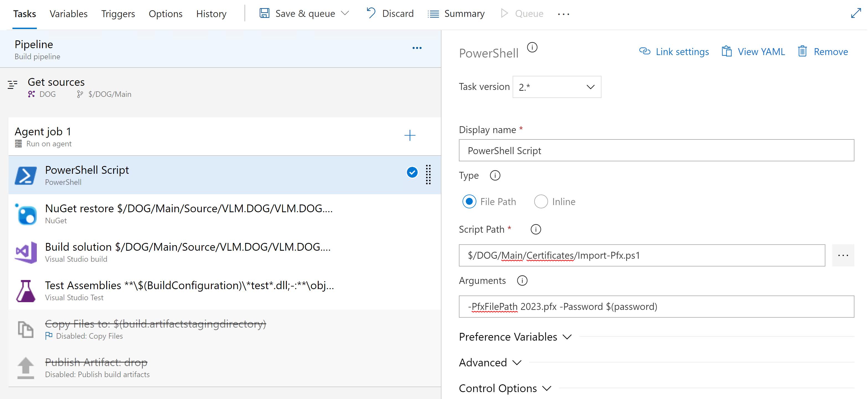Click the Display name input field
The width and height of the screenshot is (868, 399).
pyautogui.click(x=656, y=150)
